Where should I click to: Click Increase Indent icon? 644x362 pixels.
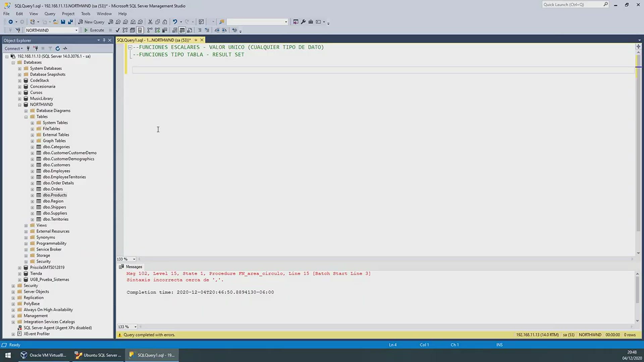pos(224,30)
